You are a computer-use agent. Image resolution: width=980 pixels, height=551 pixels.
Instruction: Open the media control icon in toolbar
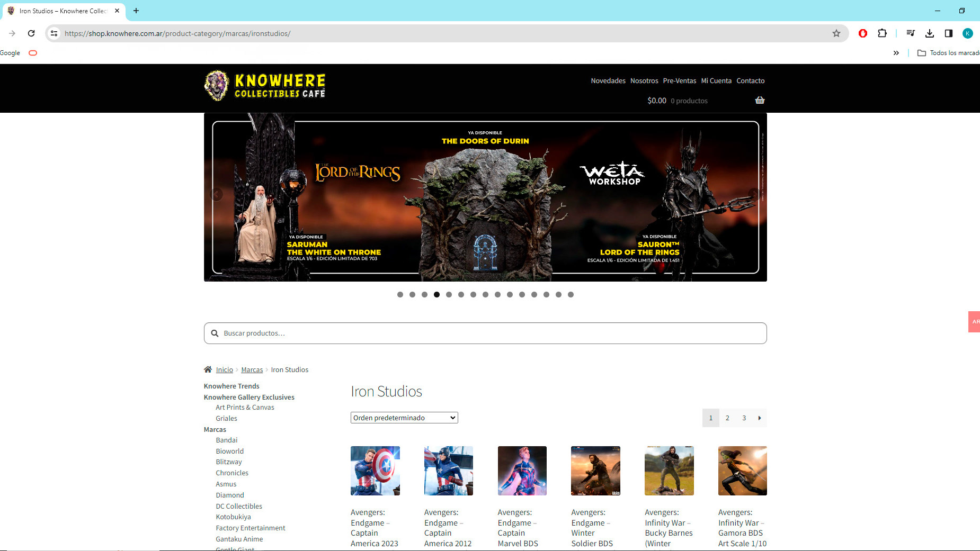[x=911, y=33]
